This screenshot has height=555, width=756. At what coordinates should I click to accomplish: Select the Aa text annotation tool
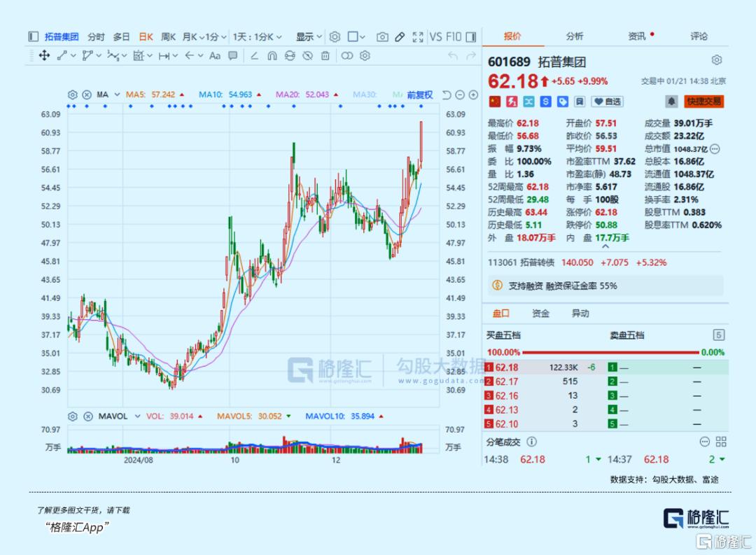(215, 56)
